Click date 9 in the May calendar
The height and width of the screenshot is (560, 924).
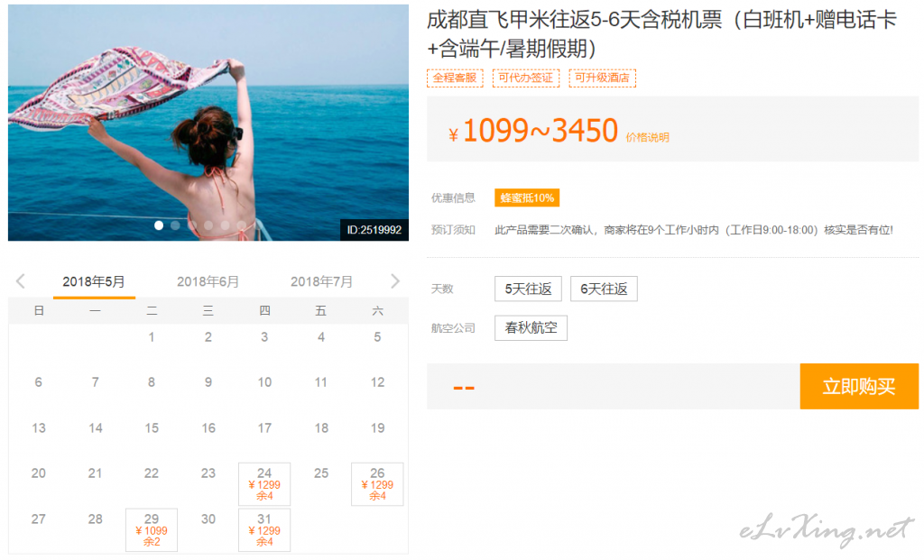(x=208, y=382)
